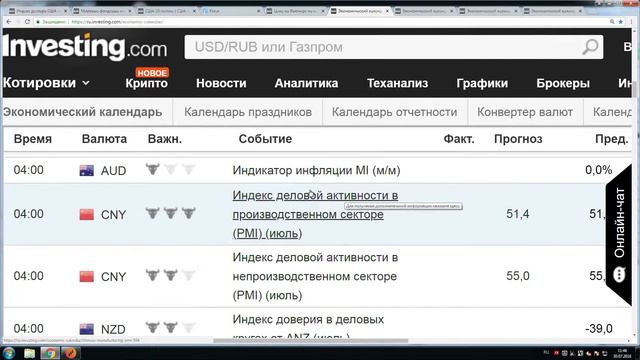The height and width of the screenshot is (360, 640).
Task: Click the previous value 0,0%
Action: [x=598, y=170]
